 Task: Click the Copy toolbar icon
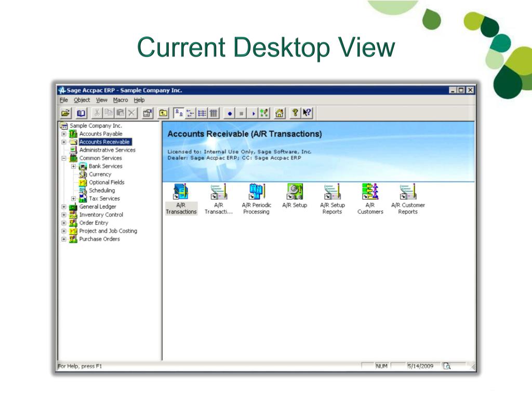pos(109,113)
